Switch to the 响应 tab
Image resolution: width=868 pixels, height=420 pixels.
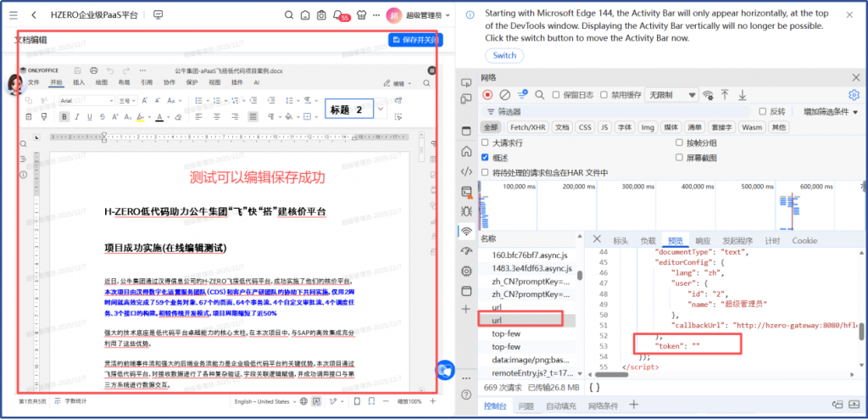click(703, 241)
